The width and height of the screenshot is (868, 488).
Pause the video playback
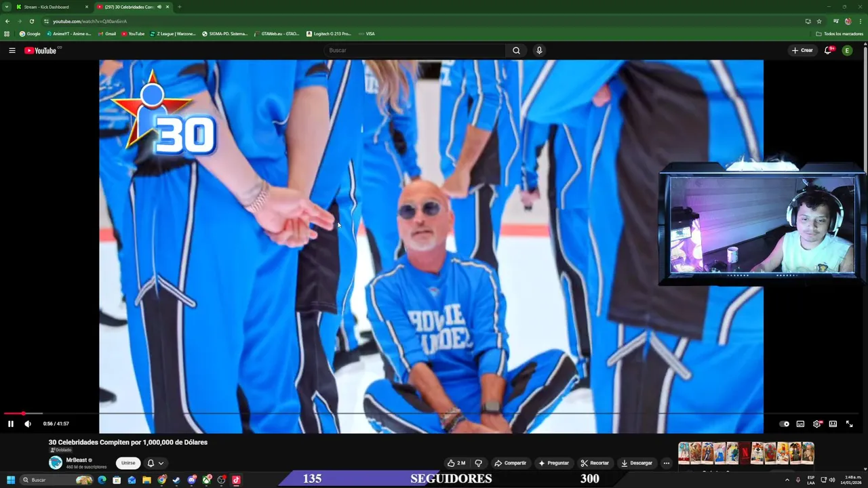(11, 424)
